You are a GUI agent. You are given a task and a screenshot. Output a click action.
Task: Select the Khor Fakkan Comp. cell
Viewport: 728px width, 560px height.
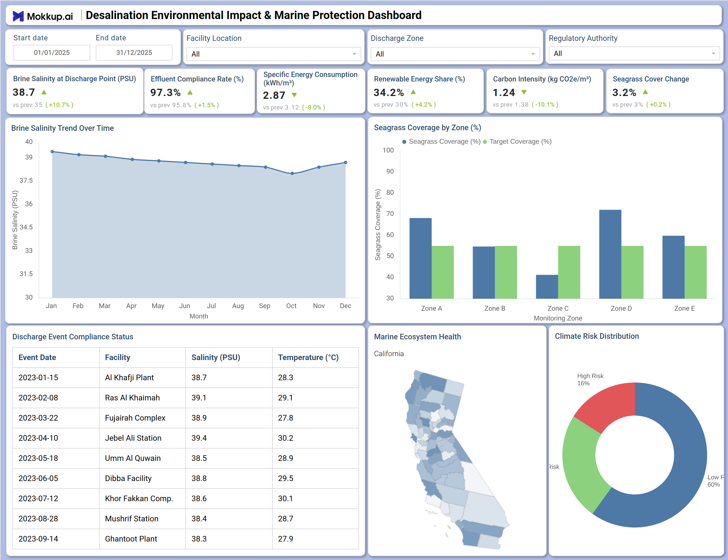[x=142, y=499]
